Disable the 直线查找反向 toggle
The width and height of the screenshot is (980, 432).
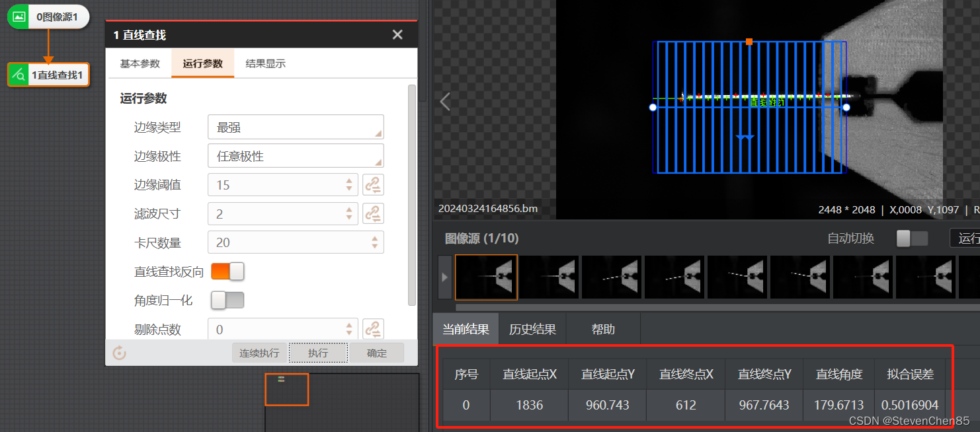click(227, 271)
